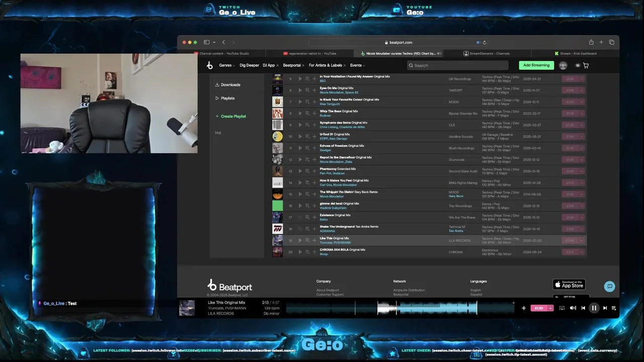The width and height of the screenshot is (644, 362).
Task: Open price options arrow in player bar
Action: point(550,308)
